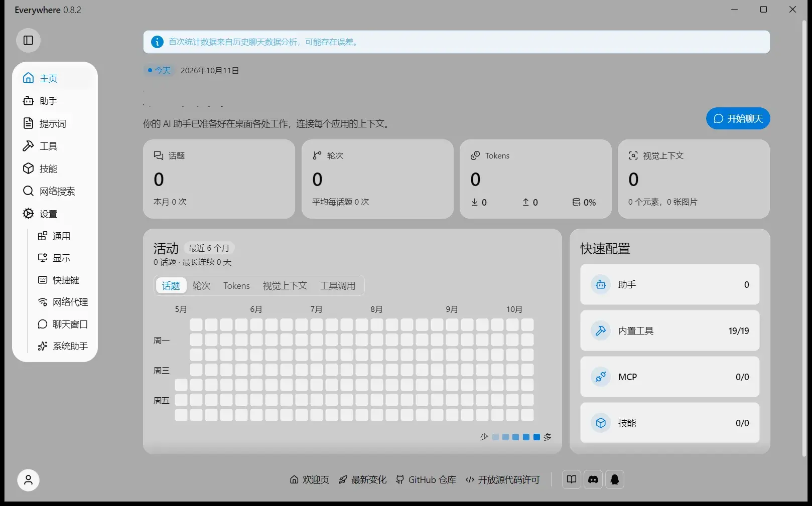Click the 话题 statistics card
The height and width of the screenshot is (506, 812).
219,179
